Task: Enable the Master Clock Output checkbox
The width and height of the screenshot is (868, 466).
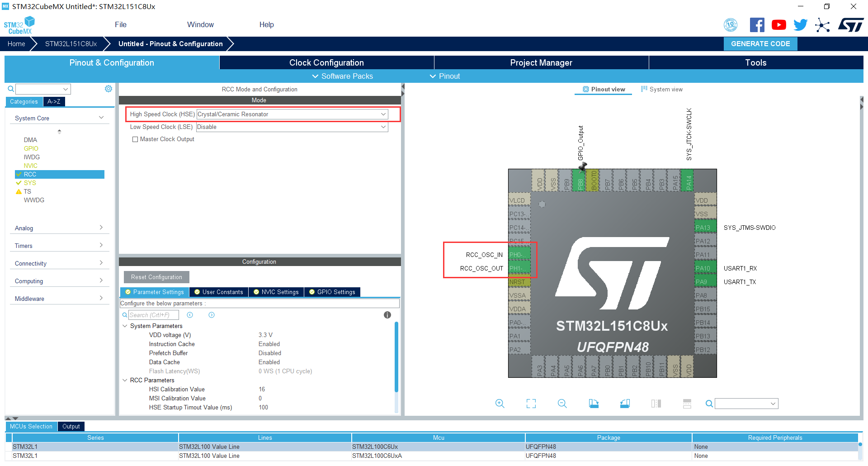Action: click(x=135, y=139)
